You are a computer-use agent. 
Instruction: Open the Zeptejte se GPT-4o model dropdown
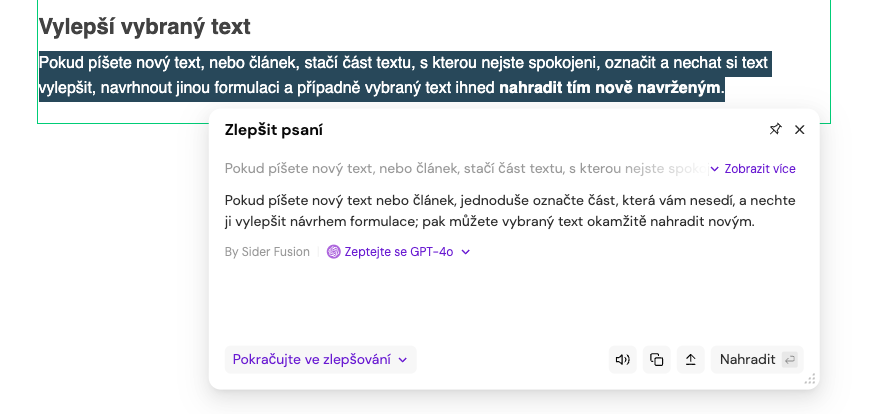pos(398,252)
